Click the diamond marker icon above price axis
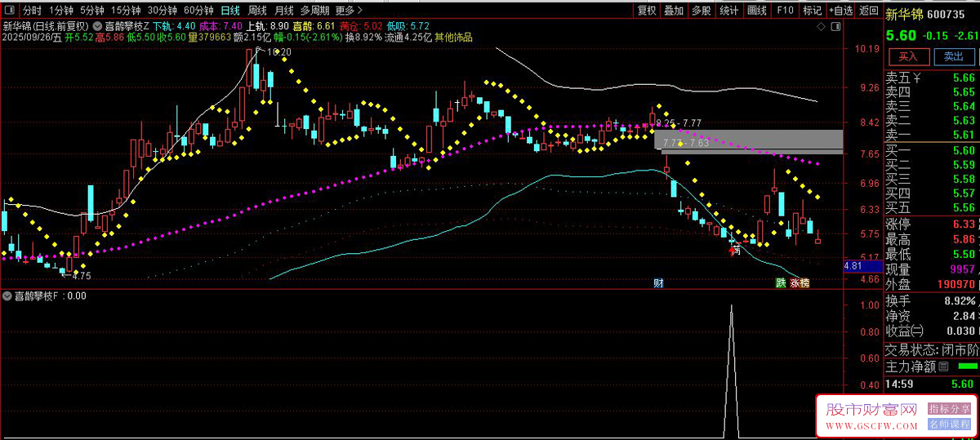The image size is (980, 440). [822, 27]
